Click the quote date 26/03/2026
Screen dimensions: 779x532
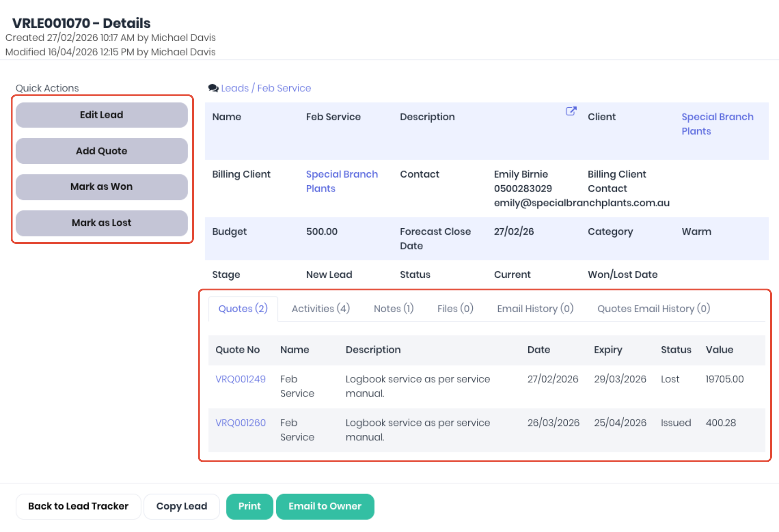point(553,423)
